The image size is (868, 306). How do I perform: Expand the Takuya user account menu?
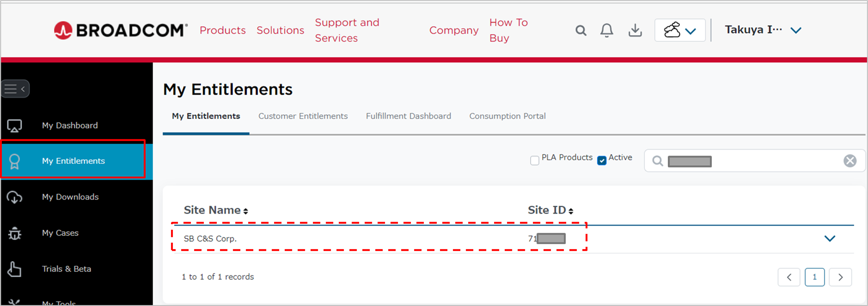coord(763,30)
